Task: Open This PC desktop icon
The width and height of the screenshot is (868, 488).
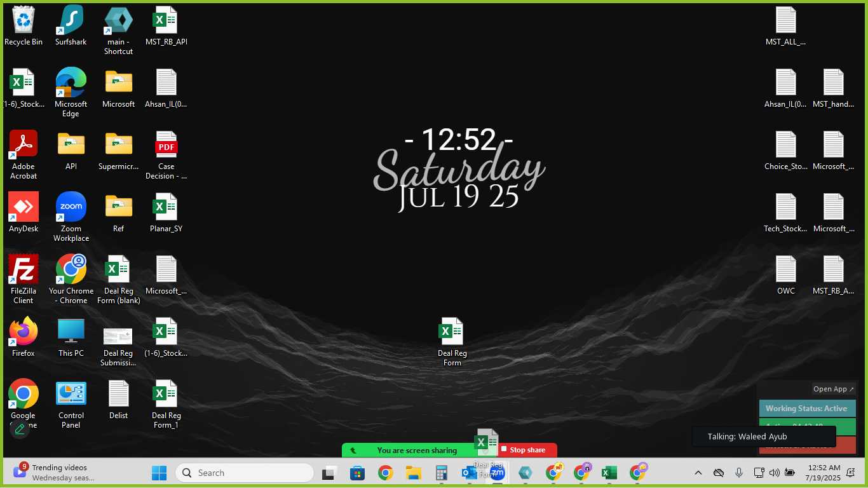Action: point(71,337)
